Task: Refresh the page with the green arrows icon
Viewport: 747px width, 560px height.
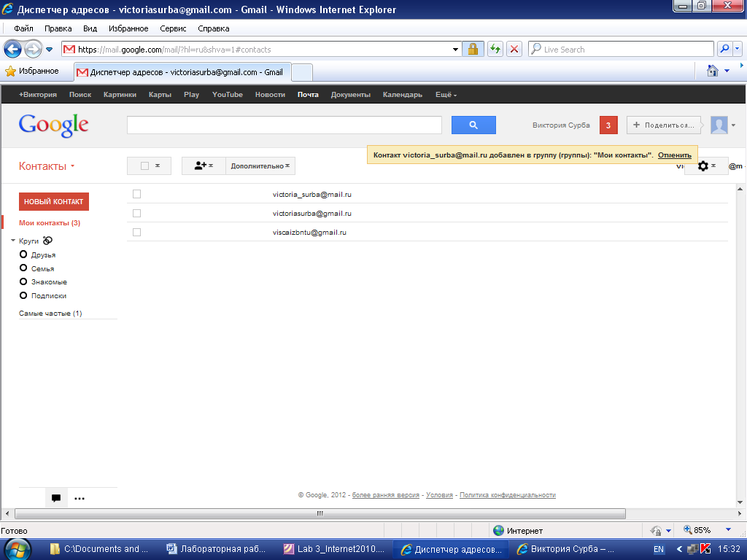Action: pyautogui.click(x=495, y=49)
